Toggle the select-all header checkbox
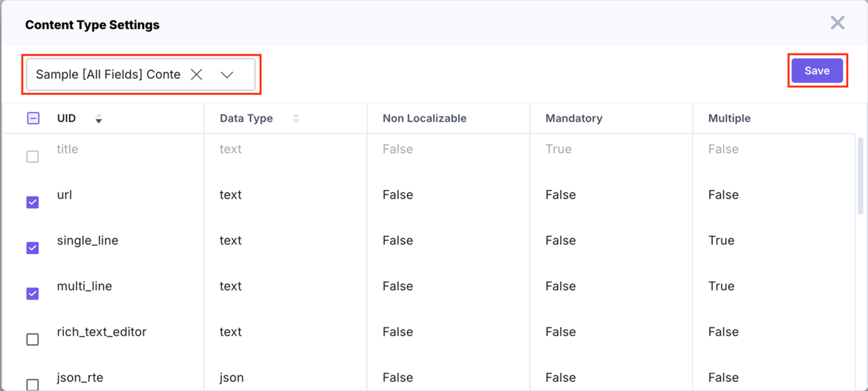The width and height of the screenshot is (868, 391). [33, 118]
